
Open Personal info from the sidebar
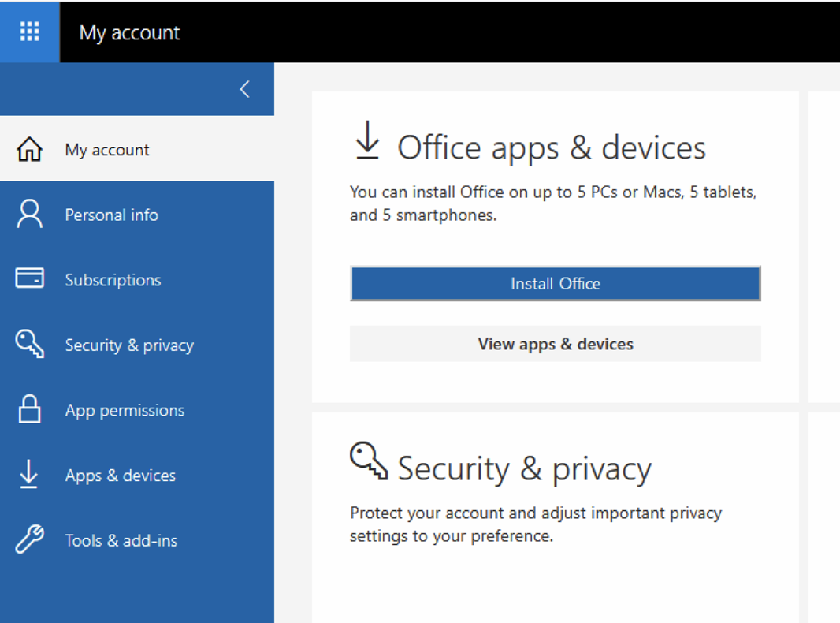pos(137,215)
